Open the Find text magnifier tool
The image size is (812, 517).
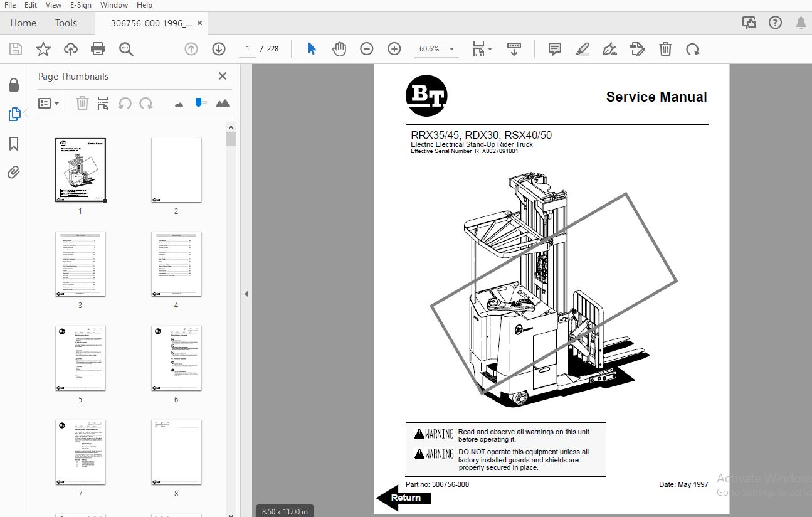(126, 49)
